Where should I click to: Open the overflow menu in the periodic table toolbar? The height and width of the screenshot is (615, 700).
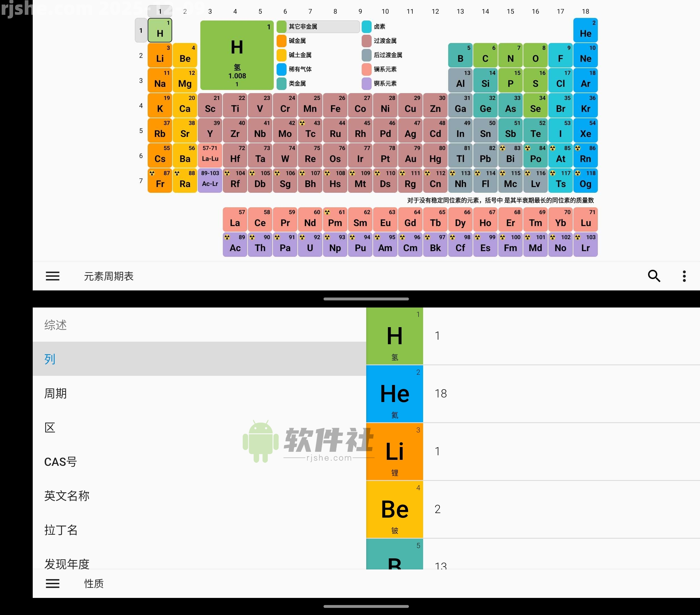pos(684,276)
